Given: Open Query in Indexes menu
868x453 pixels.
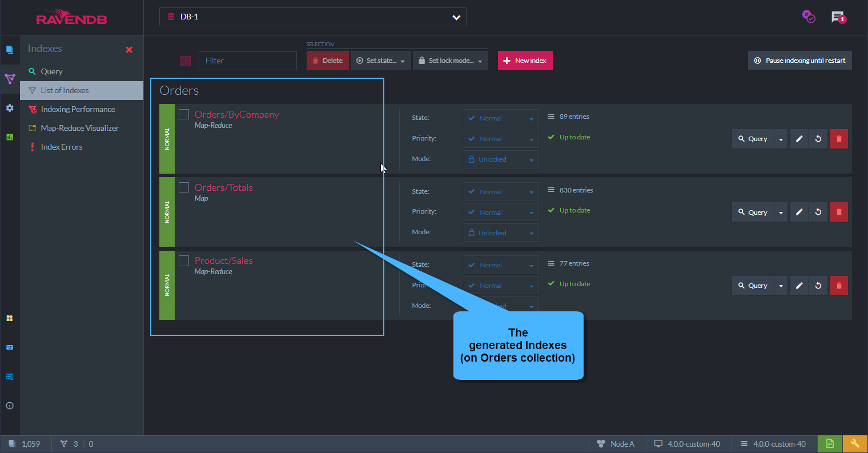Looking at the screenshot, I should click(x=82, y=71).
